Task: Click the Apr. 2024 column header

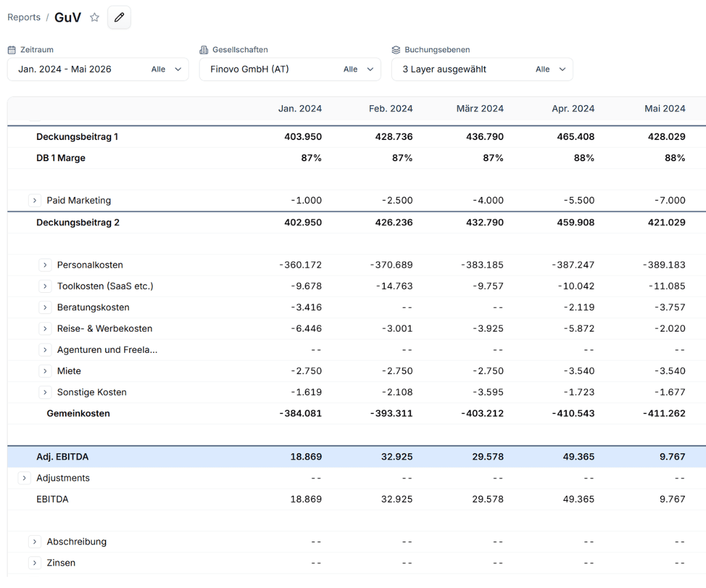Action: (x=573, y=109)
